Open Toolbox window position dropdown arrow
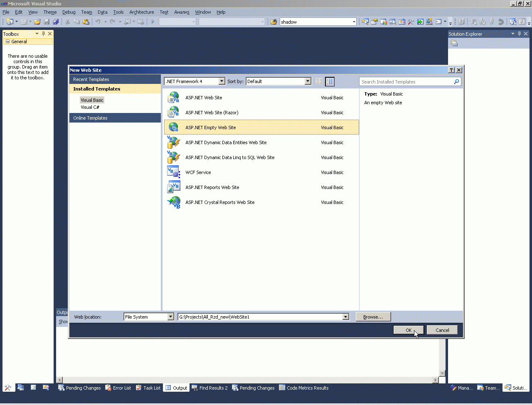Screen dimensions: 532x405 coord(37,34)
